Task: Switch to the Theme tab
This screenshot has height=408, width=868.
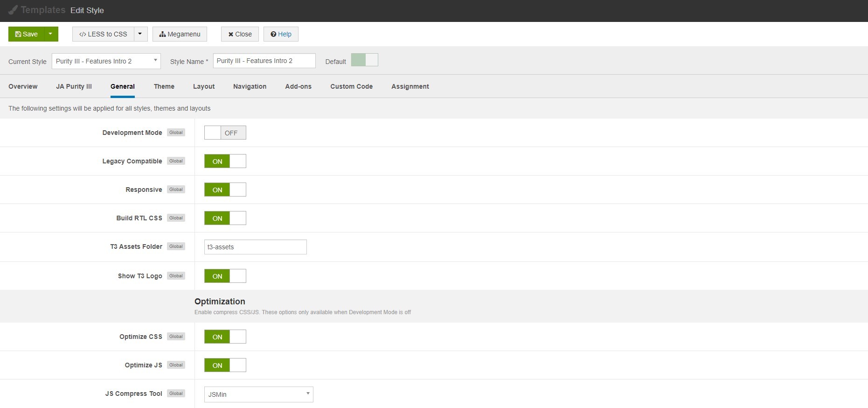Action: [164, 86]
